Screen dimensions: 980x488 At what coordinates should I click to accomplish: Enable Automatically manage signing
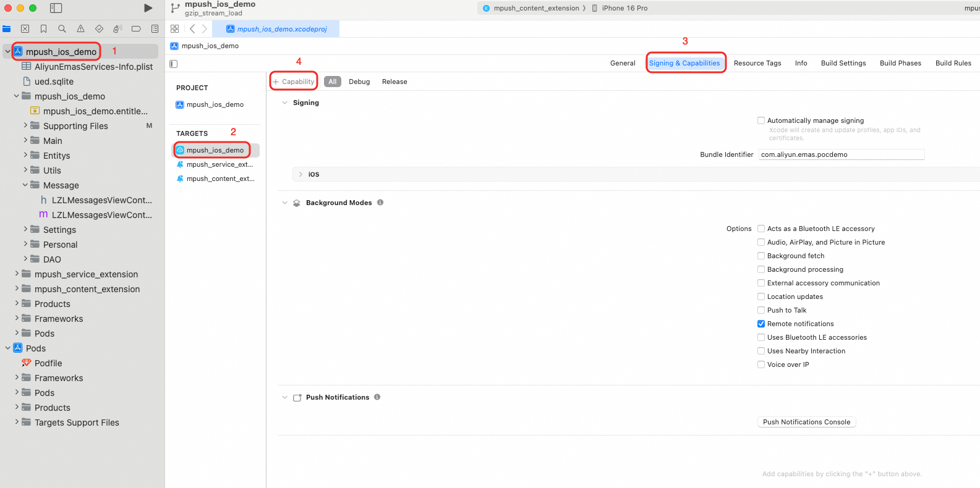[761, 120]
